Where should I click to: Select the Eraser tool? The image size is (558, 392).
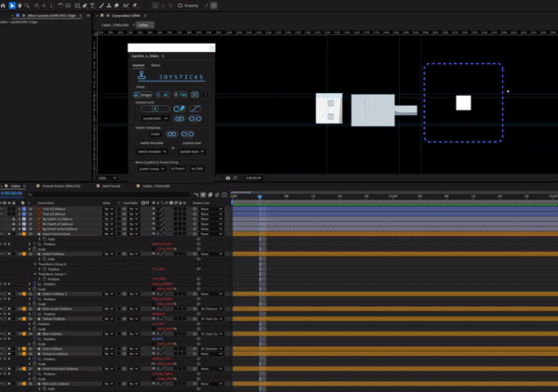tap(116, 6)
